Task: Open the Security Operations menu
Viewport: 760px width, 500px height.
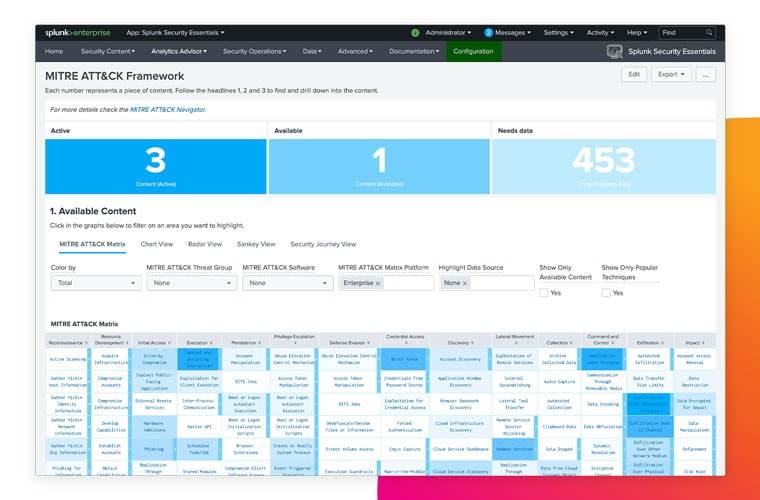Action: coord(254,51)
